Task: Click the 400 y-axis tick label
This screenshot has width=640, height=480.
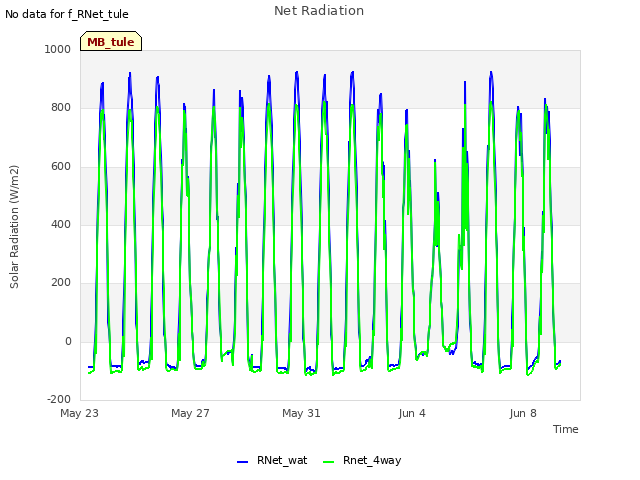Action: click(x=61, y=224)
